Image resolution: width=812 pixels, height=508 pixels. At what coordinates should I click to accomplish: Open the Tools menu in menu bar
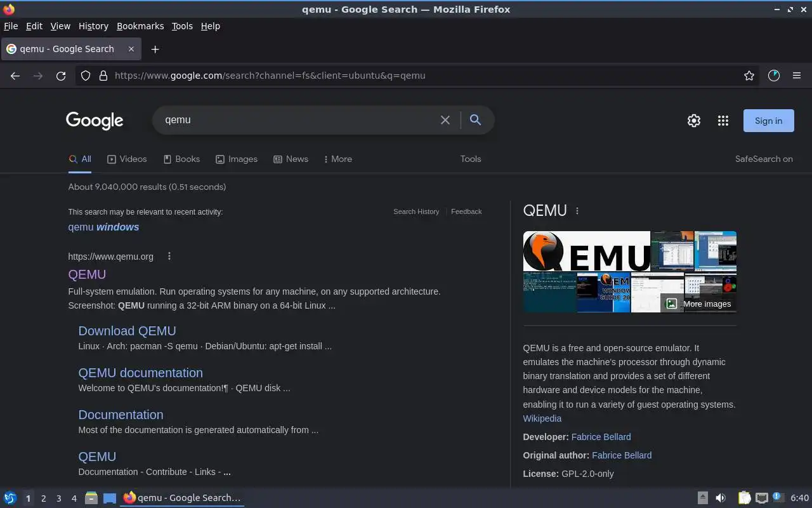182,26
